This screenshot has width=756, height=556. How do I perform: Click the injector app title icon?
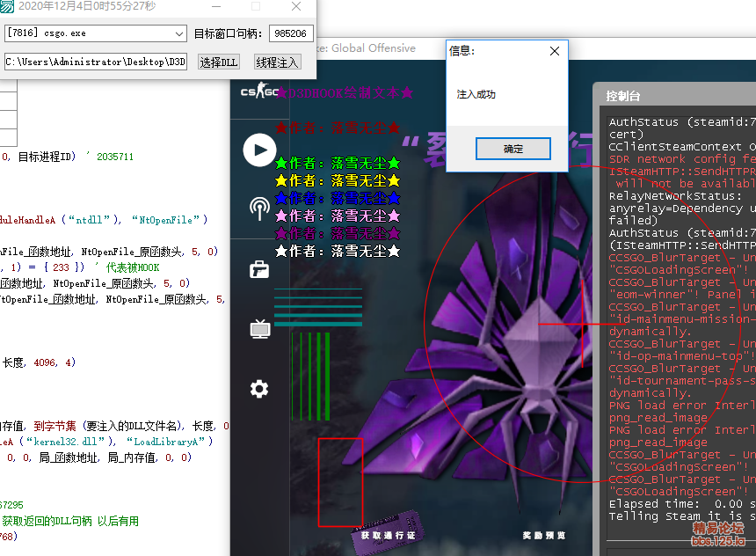7,6
